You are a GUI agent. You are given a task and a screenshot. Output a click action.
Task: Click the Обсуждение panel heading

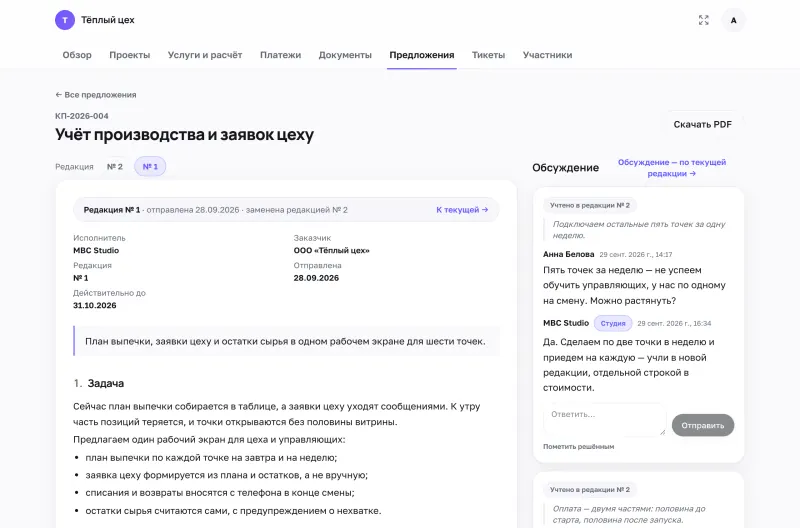point(565,168)
